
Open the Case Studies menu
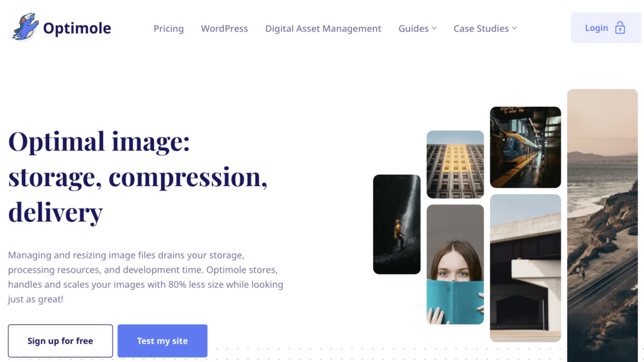tap(485, 28)
